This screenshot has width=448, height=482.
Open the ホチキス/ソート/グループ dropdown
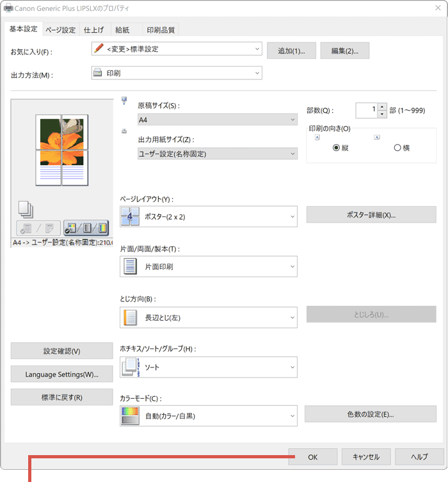209,367
